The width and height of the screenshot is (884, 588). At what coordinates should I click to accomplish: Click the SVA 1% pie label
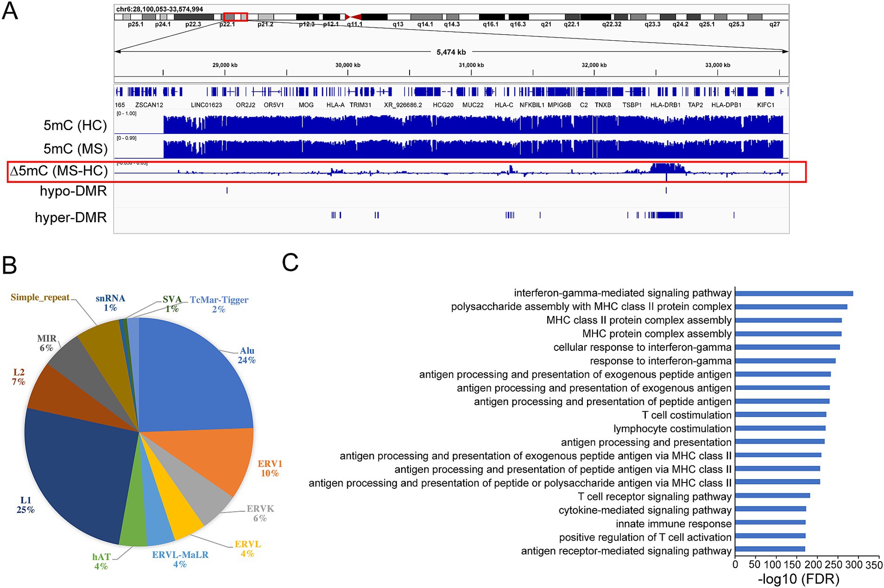pos(172,304)
